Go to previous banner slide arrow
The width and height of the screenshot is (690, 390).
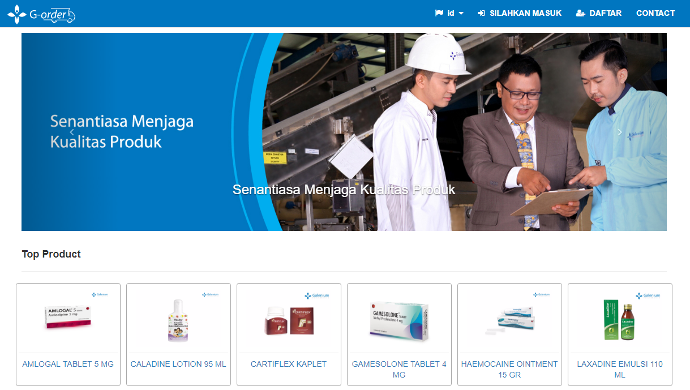pyautogui.click(x=72, y=132)
